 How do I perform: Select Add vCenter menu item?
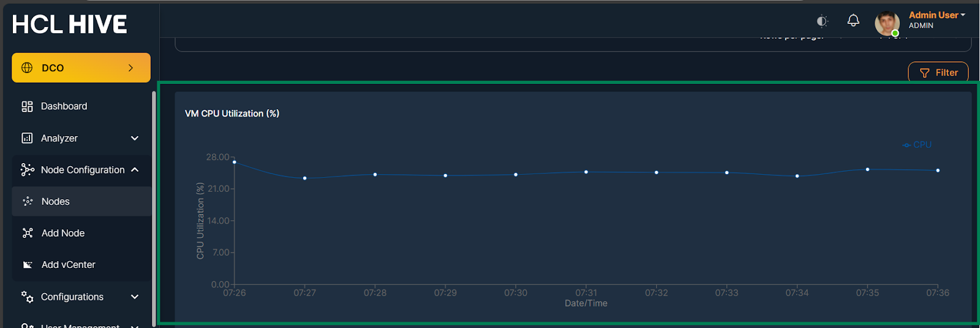(x=81, y=265)
